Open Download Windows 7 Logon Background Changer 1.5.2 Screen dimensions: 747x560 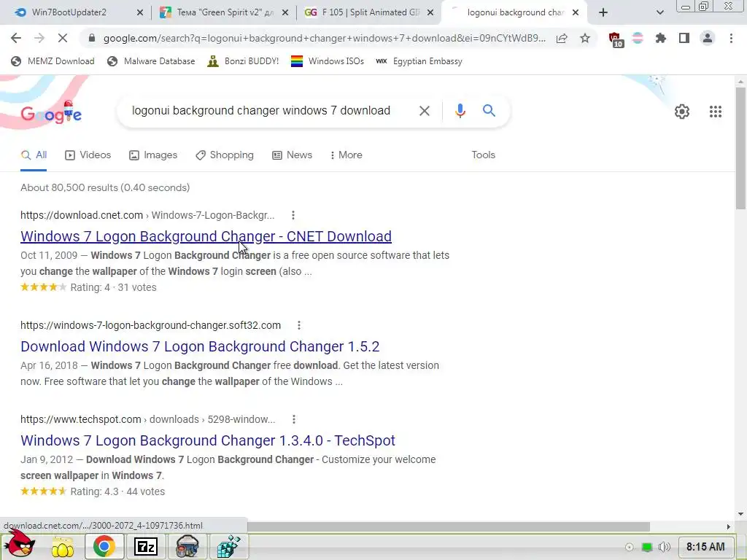click(200, 346)
